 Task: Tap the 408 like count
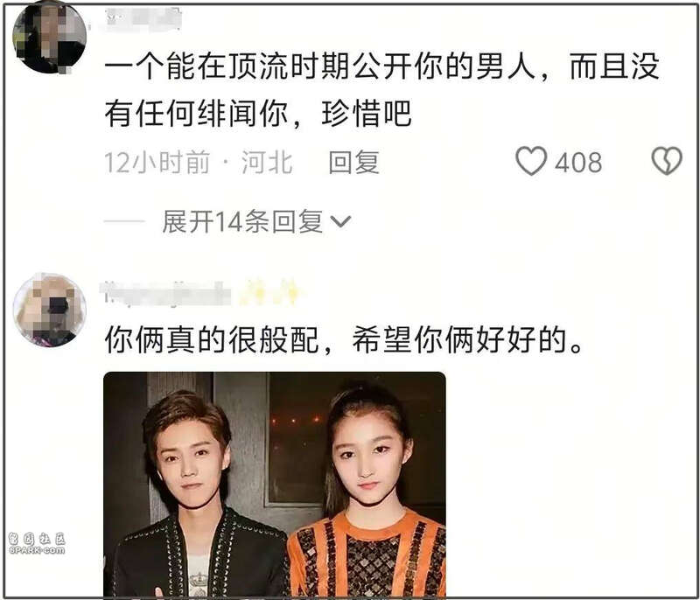(x=578, y=163)
